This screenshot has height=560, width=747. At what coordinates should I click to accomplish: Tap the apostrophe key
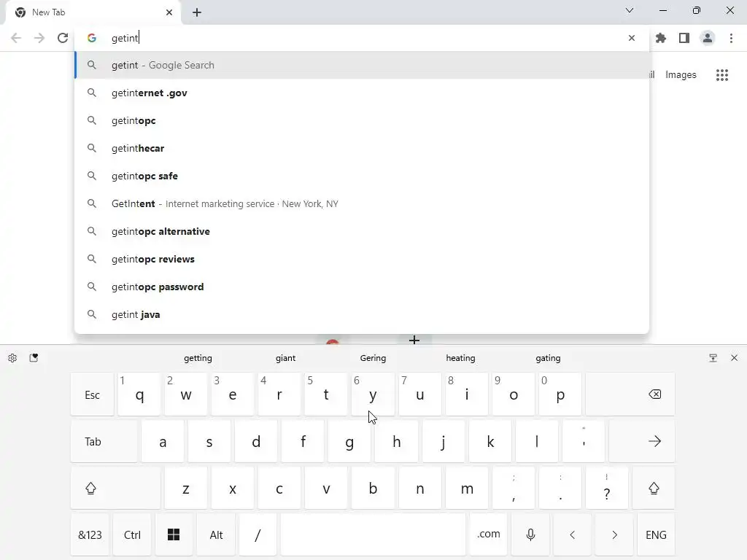(584, 441)
